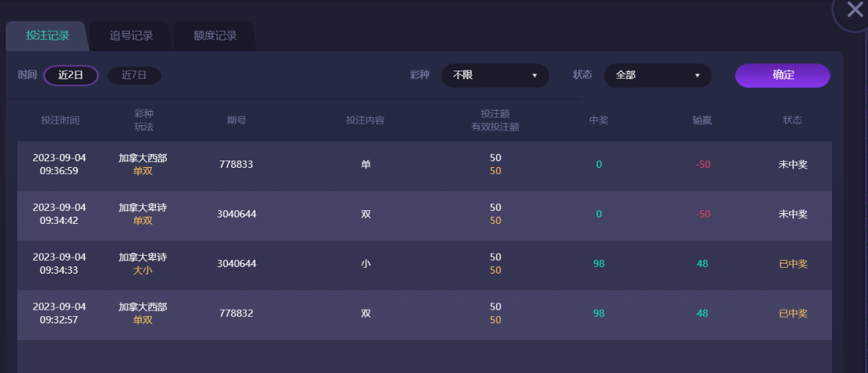Click issue number 778833
The width and height of the screenshot is (868, 373).
pyautogui.click(x=236, y=164)
